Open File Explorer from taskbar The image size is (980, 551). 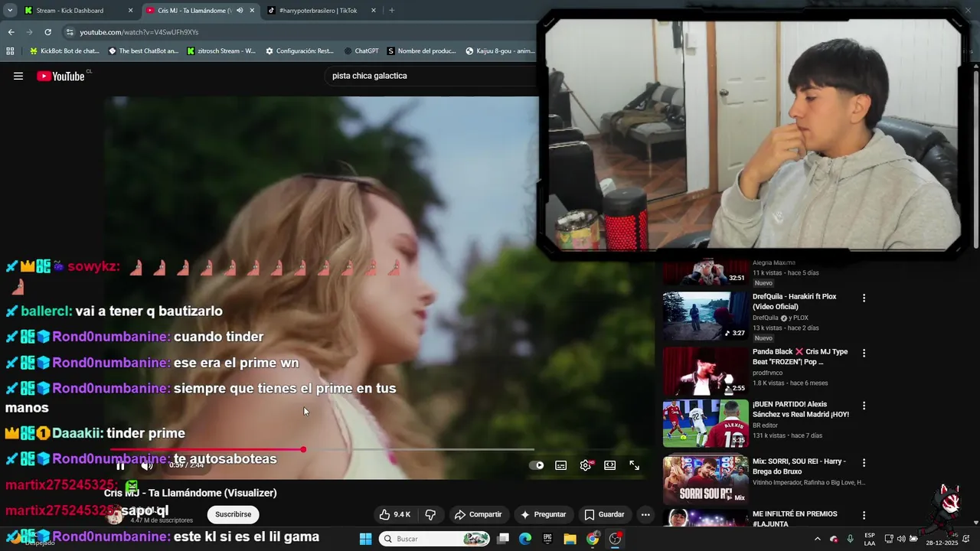[570, 539]
